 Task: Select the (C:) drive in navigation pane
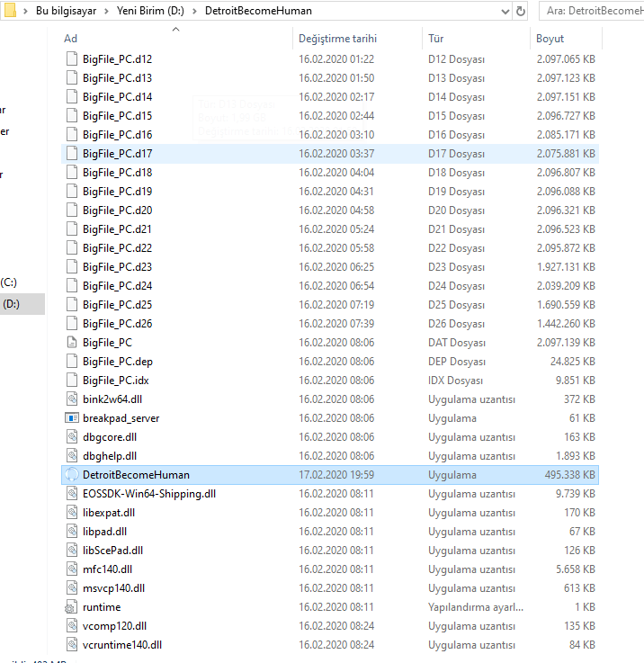pos(9,282)
